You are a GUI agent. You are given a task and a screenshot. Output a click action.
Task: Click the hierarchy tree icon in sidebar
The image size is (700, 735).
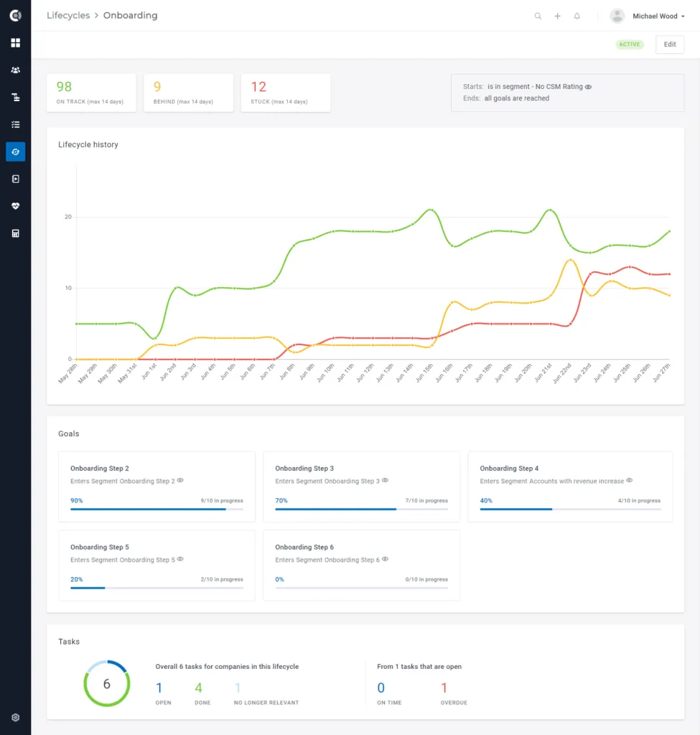16,98
